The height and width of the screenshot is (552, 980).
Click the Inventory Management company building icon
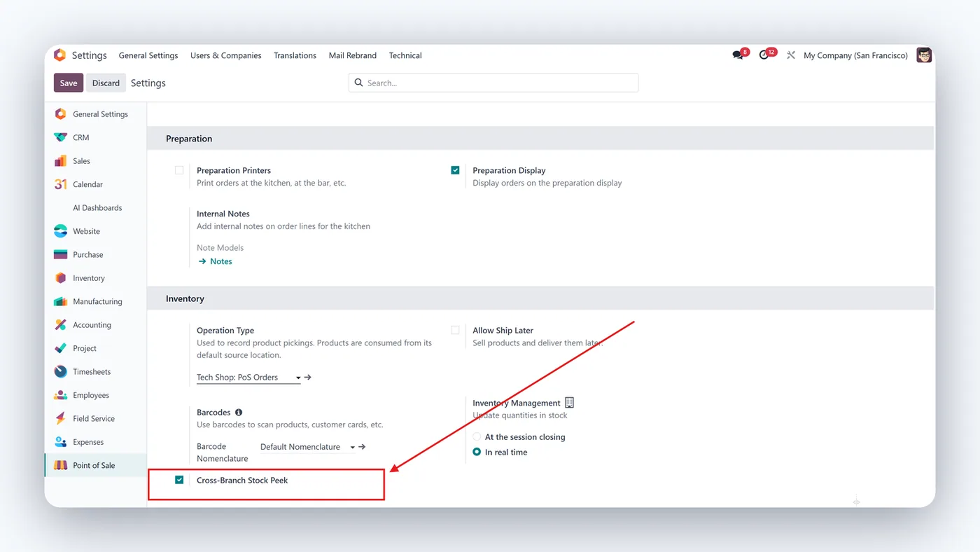tap(569, 403)
